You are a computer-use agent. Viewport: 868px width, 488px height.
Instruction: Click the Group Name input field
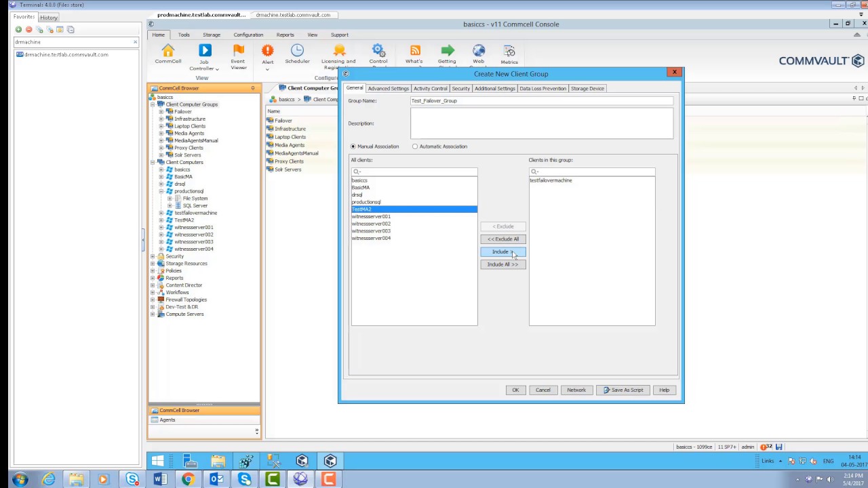tap(542, 100)
